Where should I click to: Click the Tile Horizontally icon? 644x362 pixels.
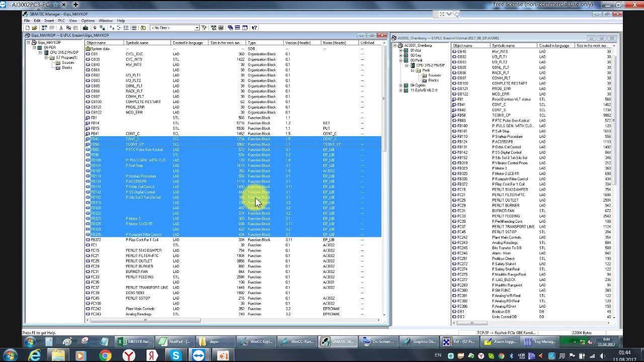(237, 28)
